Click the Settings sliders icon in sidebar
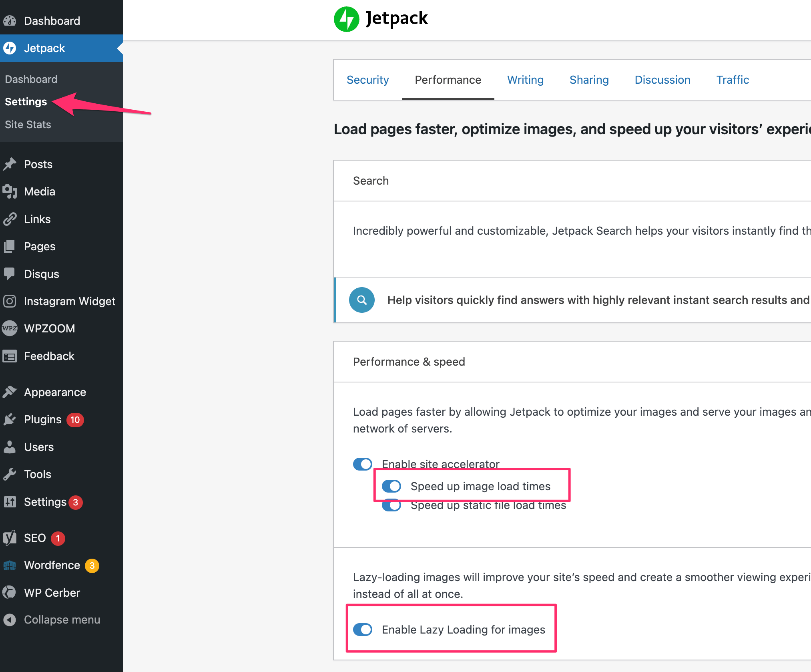 (10, 502)
